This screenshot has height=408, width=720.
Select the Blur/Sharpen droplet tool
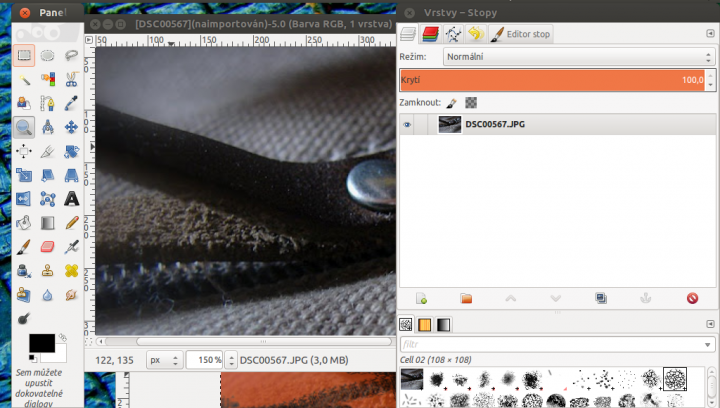(47, 295)
